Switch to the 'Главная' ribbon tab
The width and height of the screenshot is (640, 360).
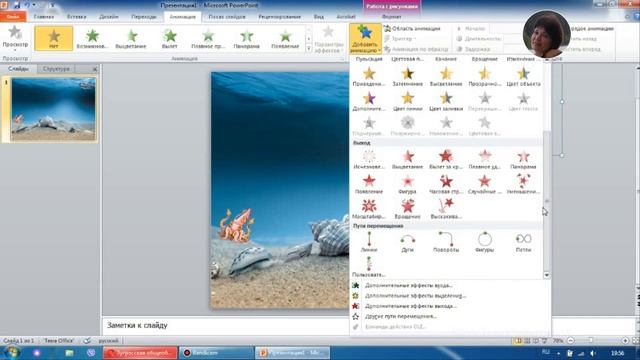point(44,17)
